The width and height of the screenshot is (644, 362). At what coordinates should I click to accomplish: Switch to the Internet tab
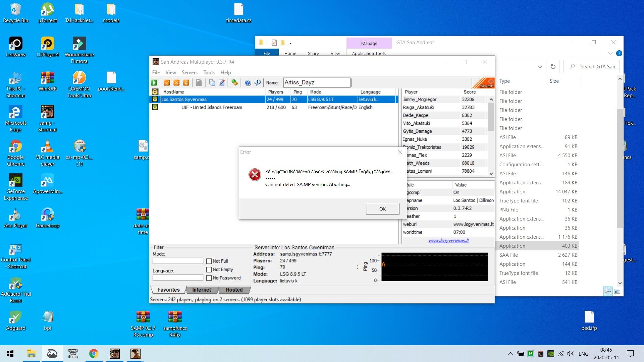coord(202,290)
